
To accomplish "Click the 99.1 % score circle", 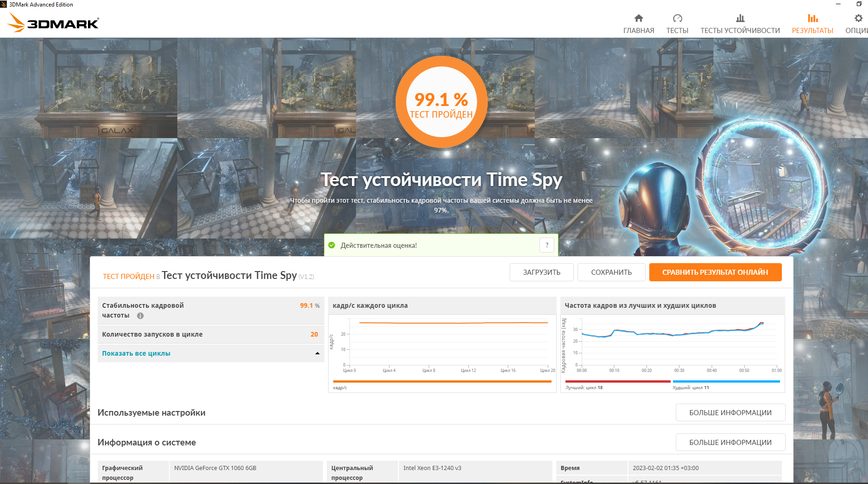I will 441,102.
